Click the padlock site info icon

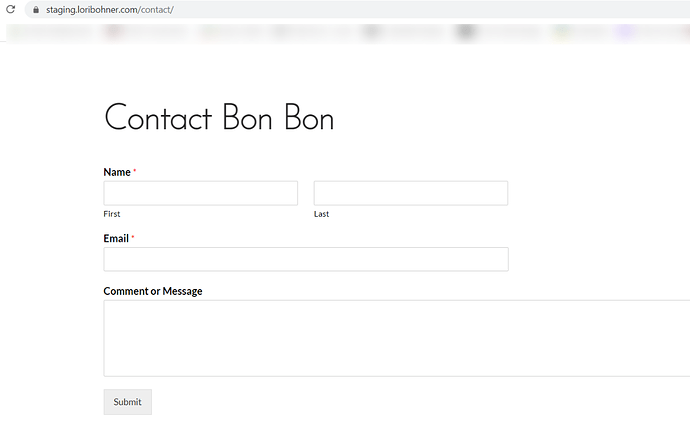tap(36, 9)
